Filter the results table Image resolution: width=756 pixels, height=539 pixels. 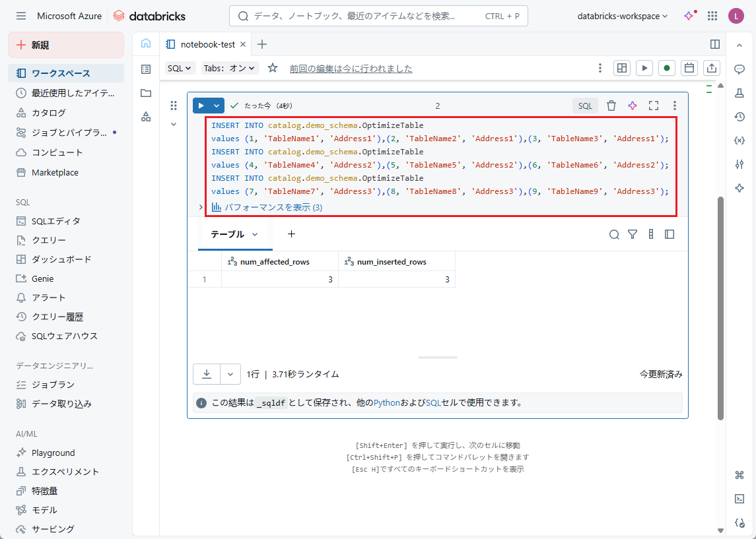coord(633,234)
